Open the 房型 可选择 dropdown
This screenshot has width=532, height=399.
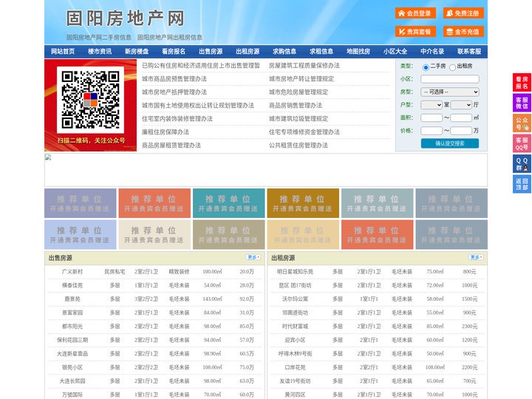450,92
